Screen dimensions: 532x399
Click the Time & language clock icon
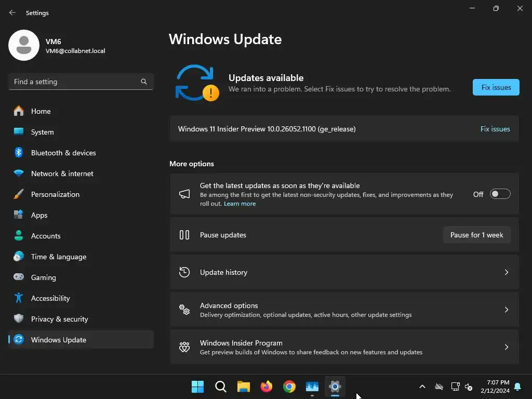(19, 256)
